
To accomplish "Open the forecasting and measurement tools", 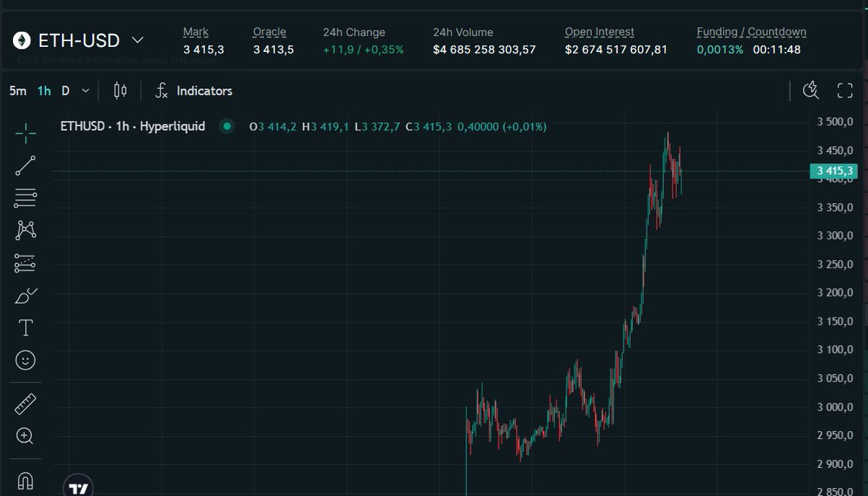I will (25, 263).
